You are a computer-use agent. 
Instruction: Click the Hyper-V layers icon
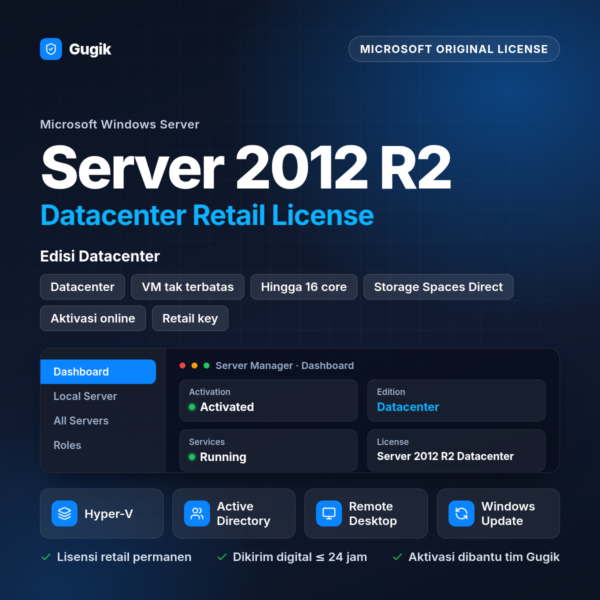[64, 514]
